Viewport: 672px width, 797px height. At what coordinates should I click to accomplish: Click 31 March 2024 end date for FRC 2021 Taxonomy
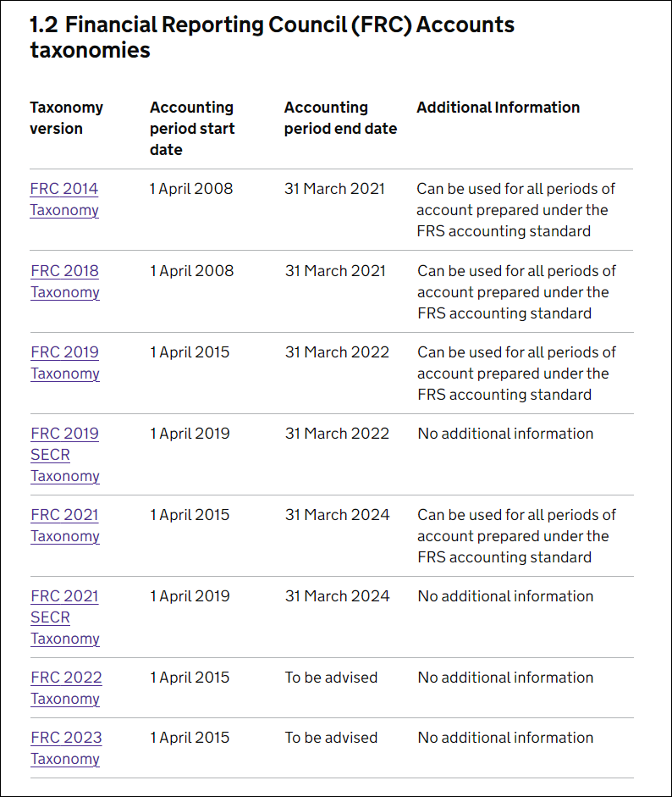click(338, 515)
